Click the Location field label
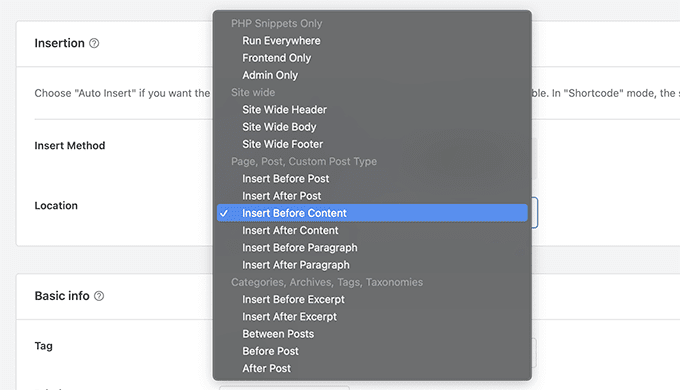Viewport: 680px width, 390px height. [x=56, y=205]
